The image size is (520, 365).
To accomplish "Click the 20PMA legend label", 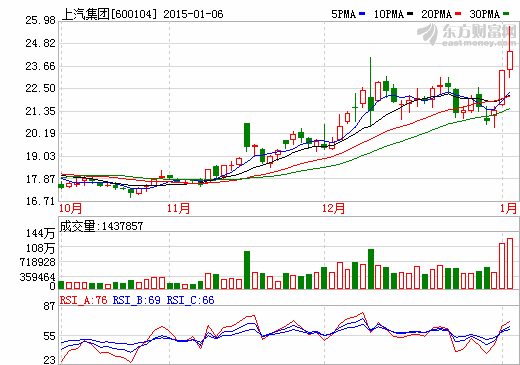I will (x=437, y=14).
